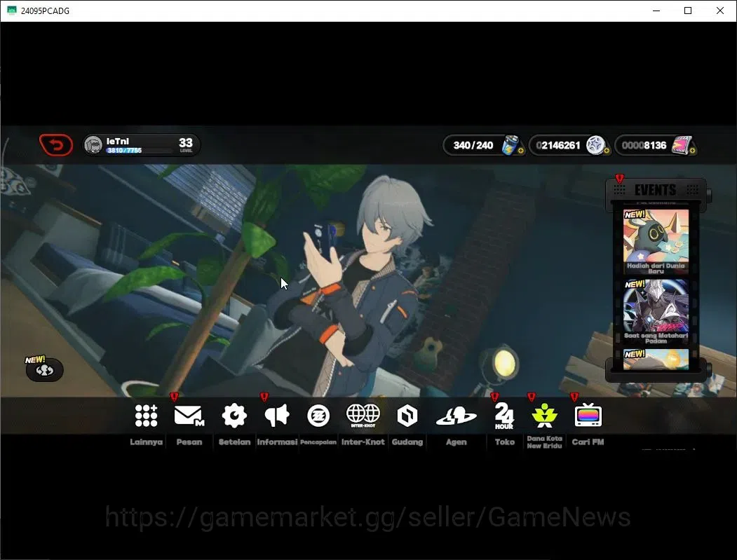Open Setelan gear icon
Viewport: 737px width, 560px height.
click(x=234, y=416)
